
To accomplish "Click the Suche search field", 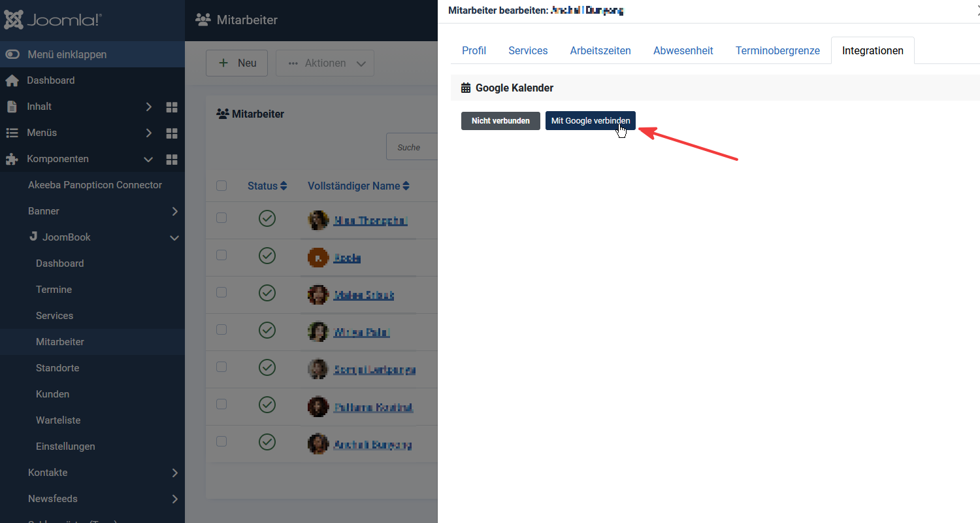I will coord(412,147).
